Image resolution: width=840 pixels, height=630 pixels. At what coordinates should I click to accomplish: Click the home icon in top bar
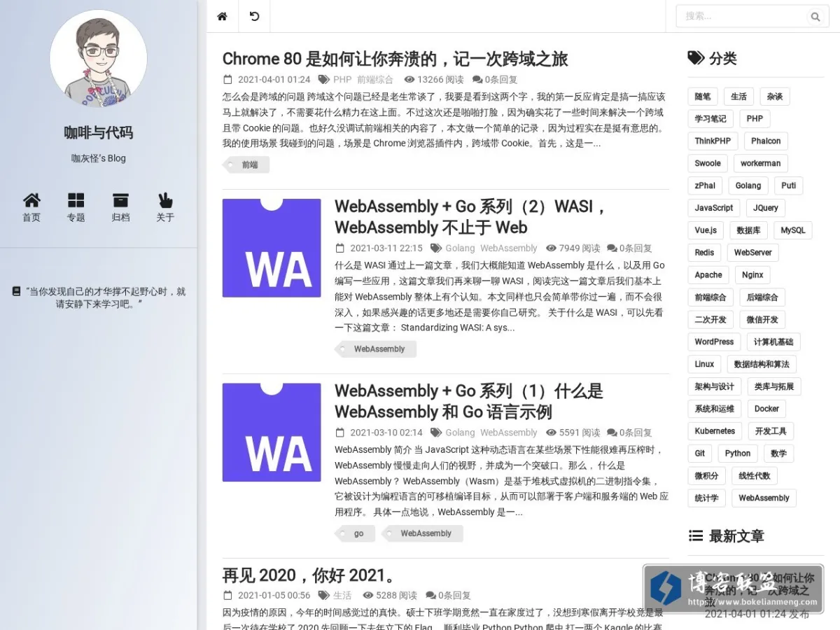click(223, 16)
